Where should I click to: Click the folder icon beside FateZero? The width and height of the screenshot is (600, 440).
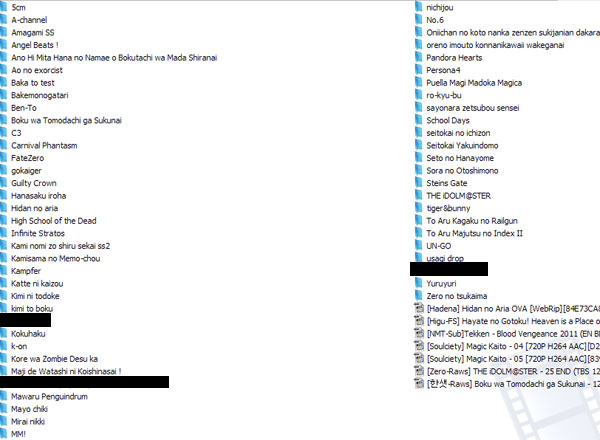(x=3, y=158)
